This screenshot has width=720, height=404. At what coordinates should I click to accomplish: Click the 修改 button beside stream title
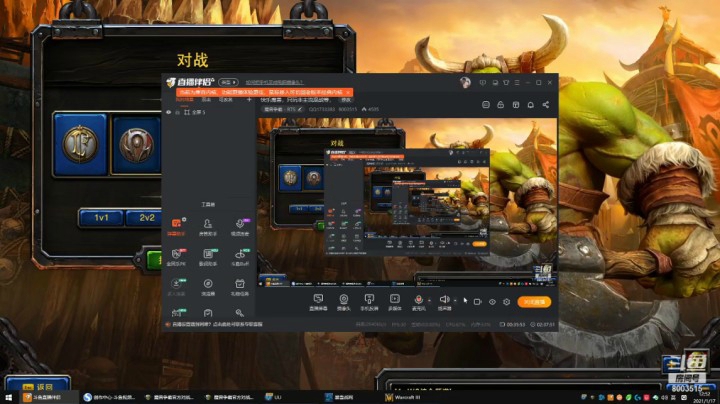click(346, 100)
